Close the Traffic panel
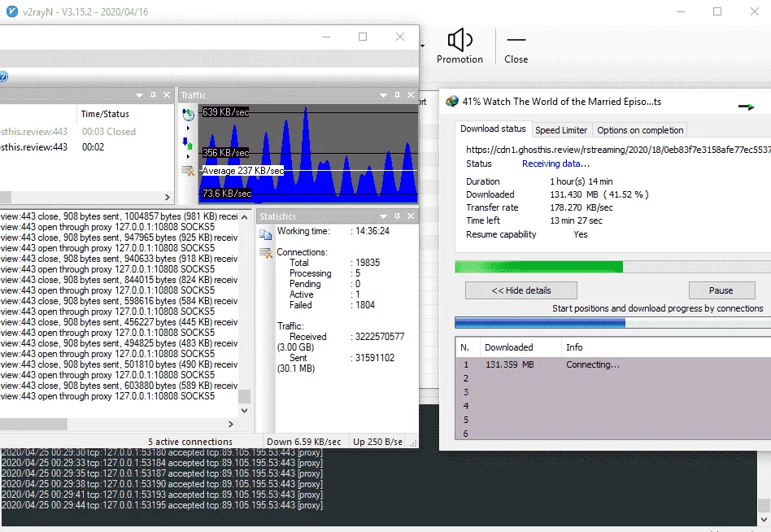Screen dimensions: 771x532 coord(411,95)
